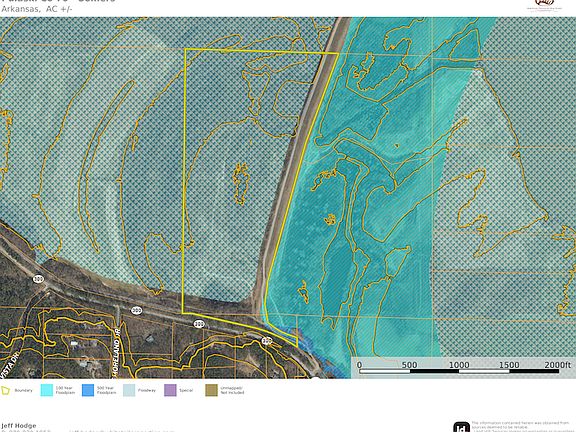Click the 'Special' legend label
Viewport: 576px width, 432px height.
click(x=186, y=390)
